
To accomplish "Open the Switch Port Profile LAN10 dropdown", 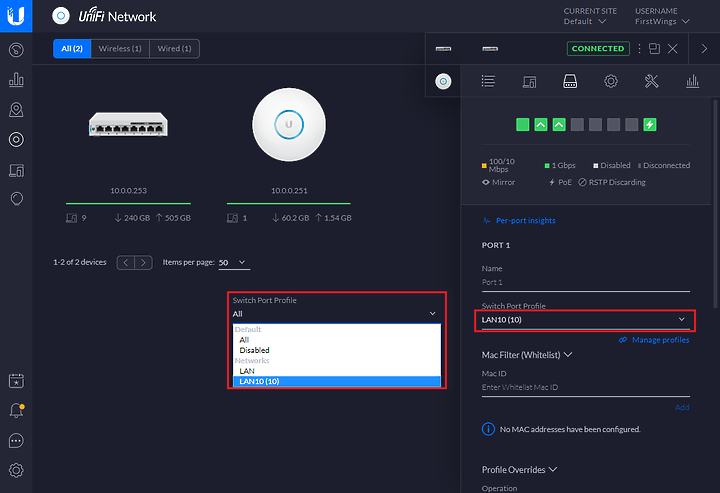I will (585, 320).
